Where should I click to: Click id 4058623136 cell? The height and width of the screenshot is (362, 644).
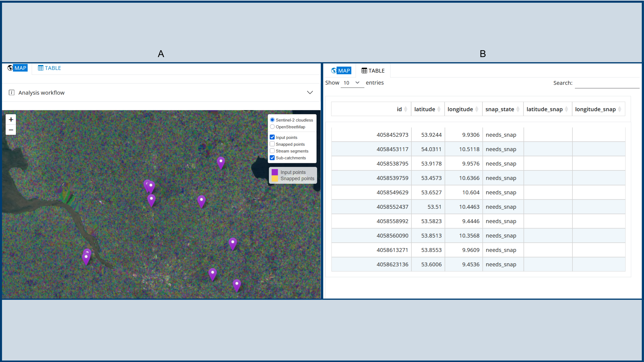(371, 265)
